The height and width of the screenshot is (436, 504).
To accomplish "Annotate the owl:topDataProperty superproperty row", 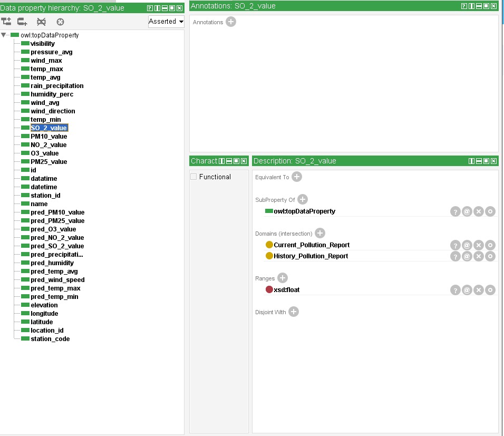I will tap(467, 211).
